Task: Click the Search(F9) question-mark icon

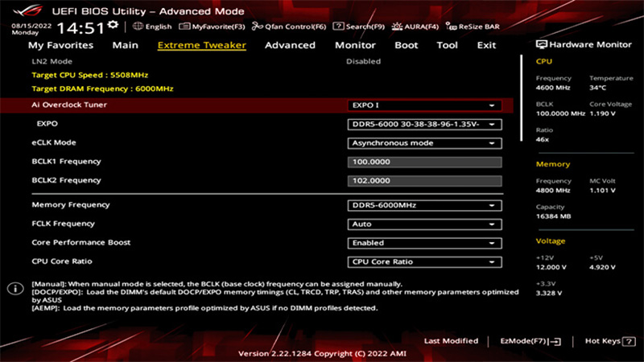Action: (x=338, y=27)
